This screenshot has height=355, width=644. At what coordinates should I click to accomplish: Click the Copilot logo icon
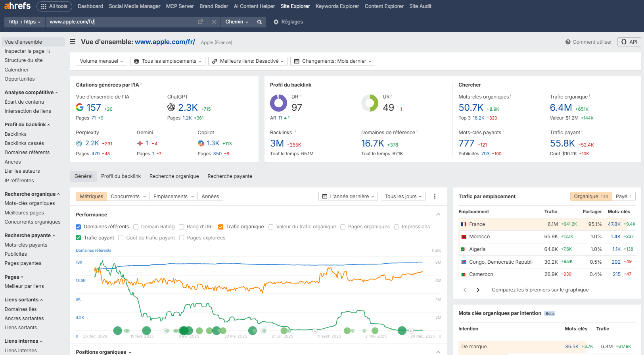coord(201,143)
